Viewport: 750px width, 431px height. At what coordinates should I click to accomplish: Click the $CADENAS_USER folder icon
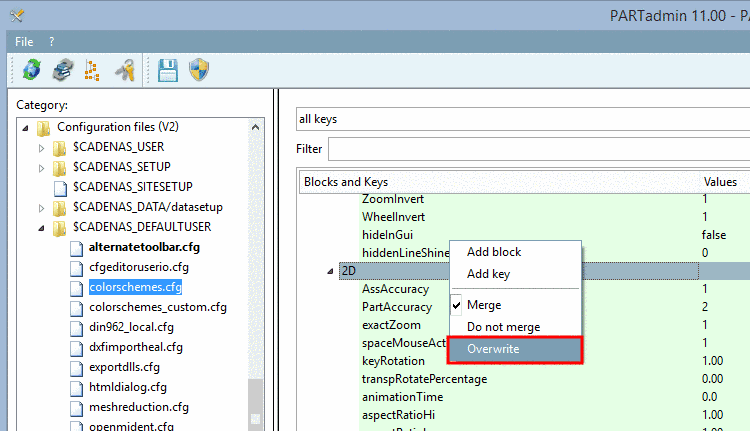[59, 148]
